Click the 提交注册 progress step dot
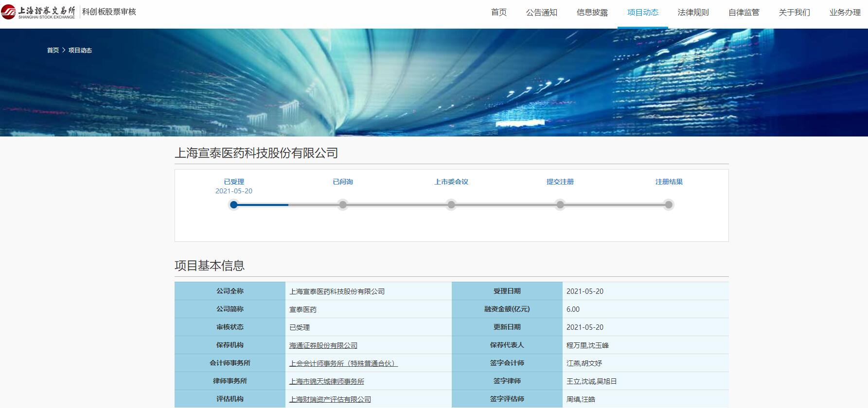The height and width of the screenshot is (408, 868). tap(560, 205)
